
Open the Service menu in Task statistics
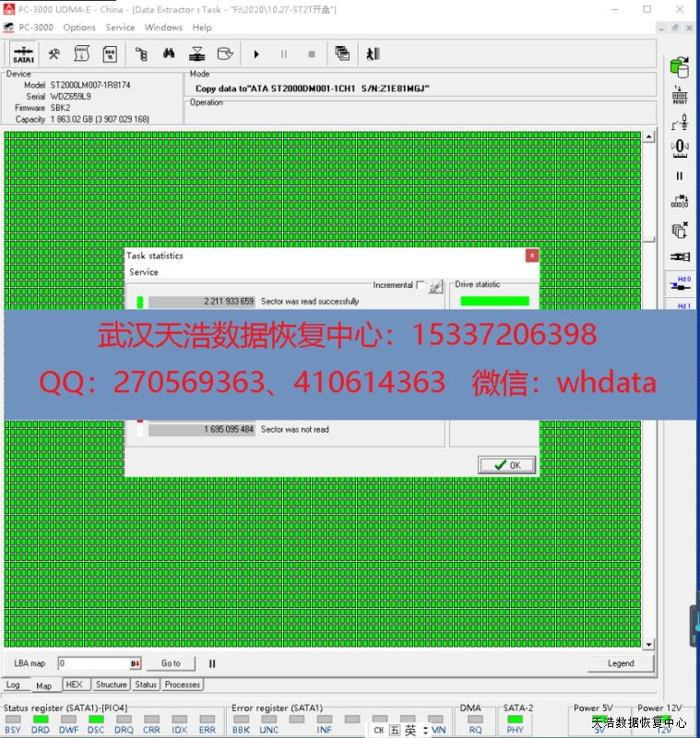click(x=144, y=272)
